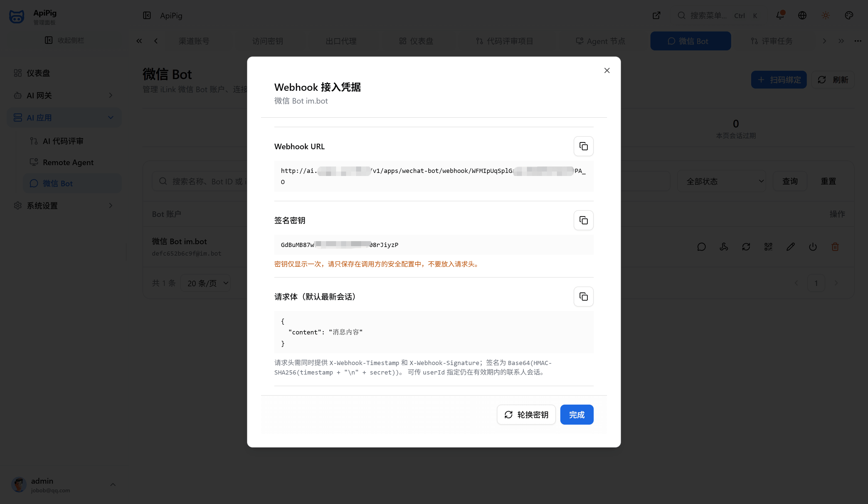Open 20 条/页 page size dropdown
The height and width of the screenshot is (504, 868).
[x=206, y=283]
